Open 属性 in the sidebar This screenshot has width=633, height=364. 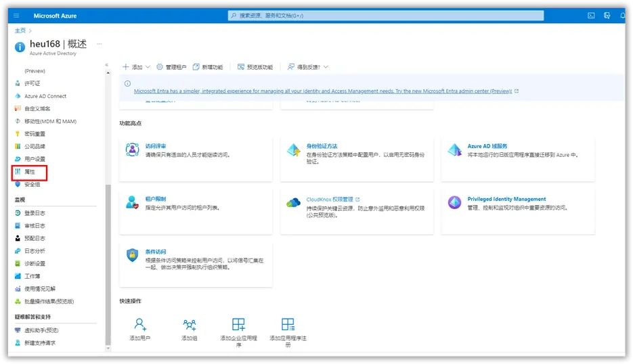point(30,171)
